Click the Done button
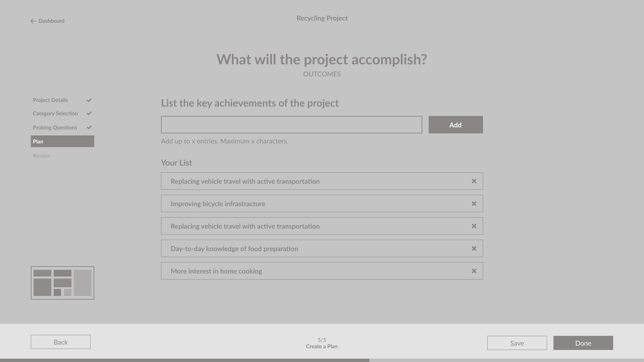This screenshot has width=644, height=362. (583, 343)
